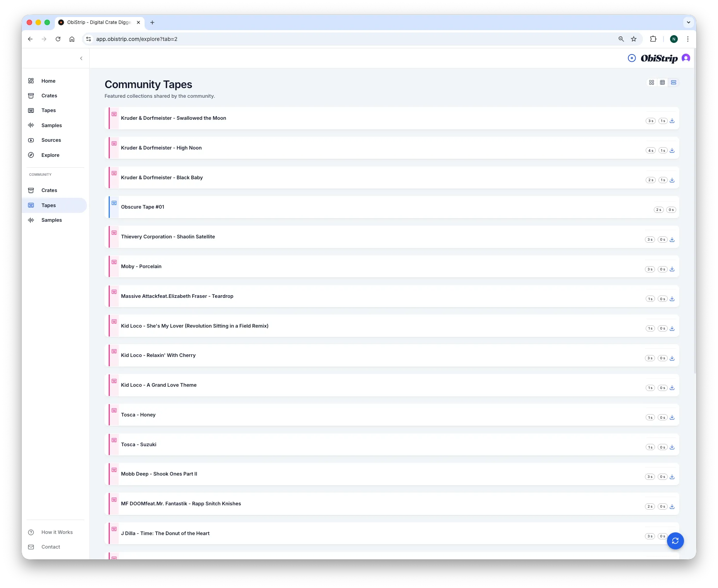Click the Crates icon under COMMUNITY
718x588 pixels.
31,190
